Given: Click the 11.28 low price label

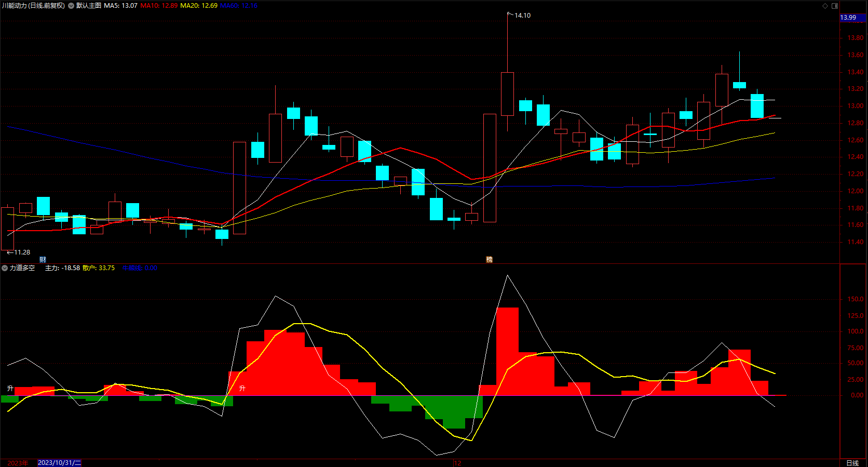Looking at the screenshot, I should pyautogui.click(x=22, y=252).
